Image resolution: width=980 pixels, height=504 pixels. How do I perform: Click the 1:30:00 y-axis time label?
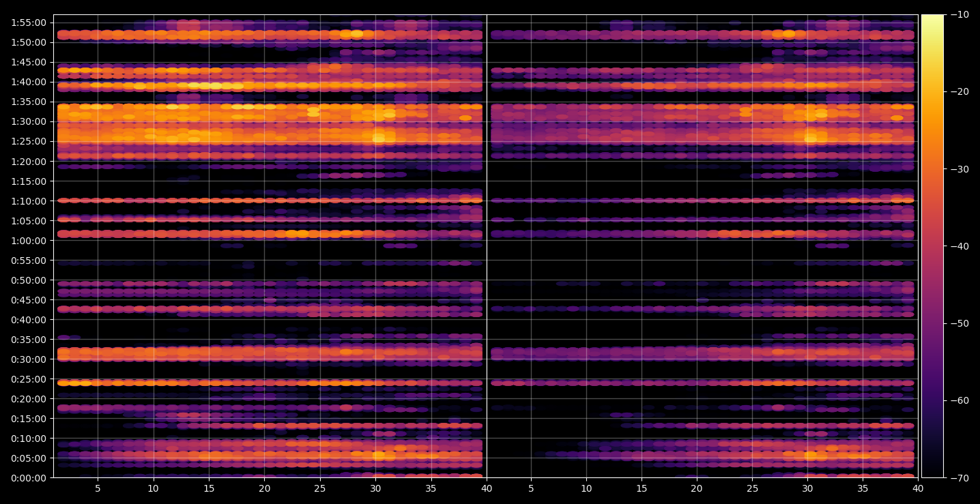tap(29, 121)
